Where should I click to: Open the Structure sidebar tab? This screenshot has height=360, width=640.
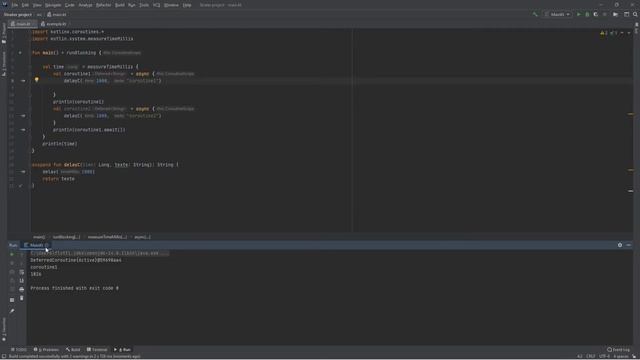click(x=4, y=64)
